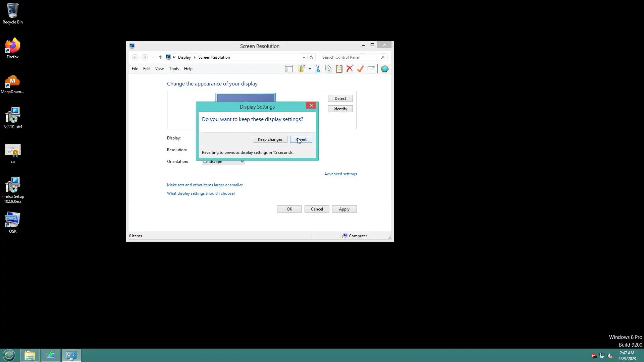644x362 pixels.
Task: Click the Cut scissors toolbar icon
Action: tap(318, 69)
